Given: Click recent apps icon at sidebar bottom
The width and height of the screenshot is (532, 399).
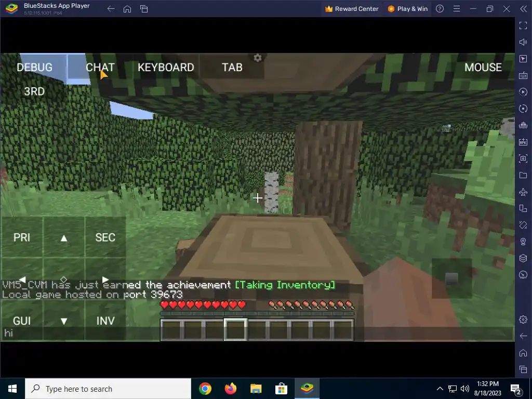Looking at the screenshot, I should 523,369.
